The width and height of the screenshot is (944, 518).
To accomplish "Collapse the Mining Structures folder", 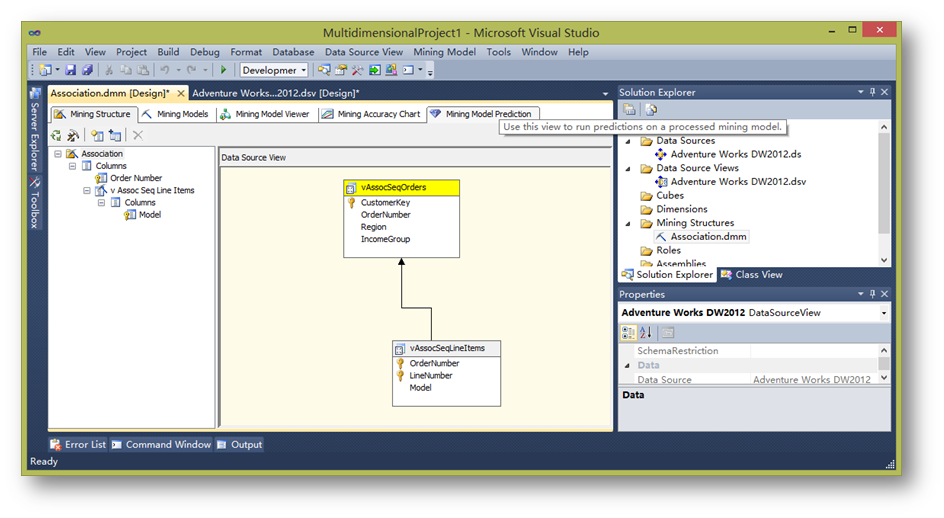I will pos(629,223).
